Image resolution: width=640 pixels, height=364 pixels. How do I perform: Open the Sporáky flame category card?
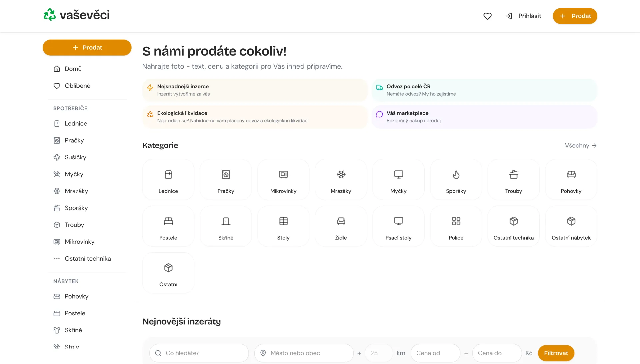(x=456, y=180)
